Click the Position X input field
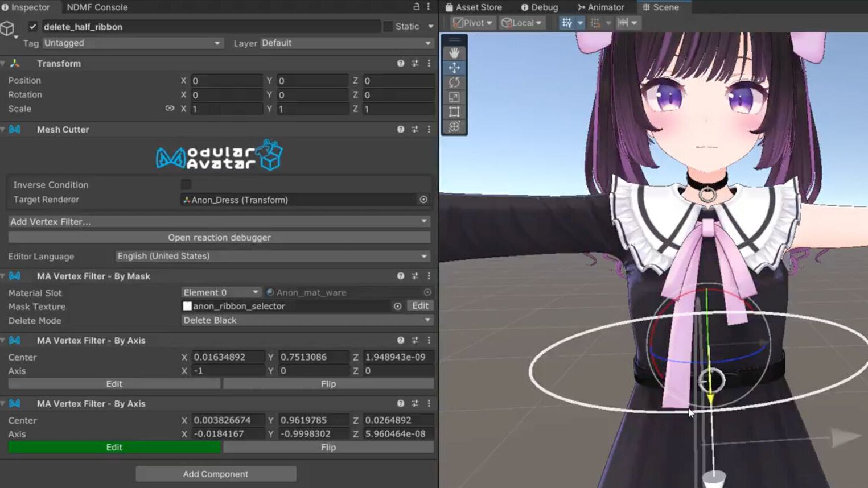The image size is (868, 488). [227, 81]
